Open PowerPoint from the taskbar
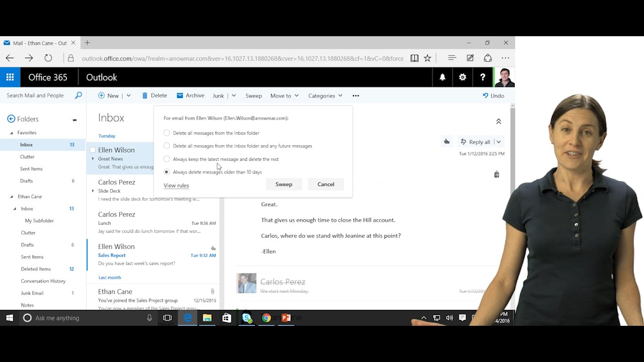Viewport: 644px width, 362px height. (286, 318)
